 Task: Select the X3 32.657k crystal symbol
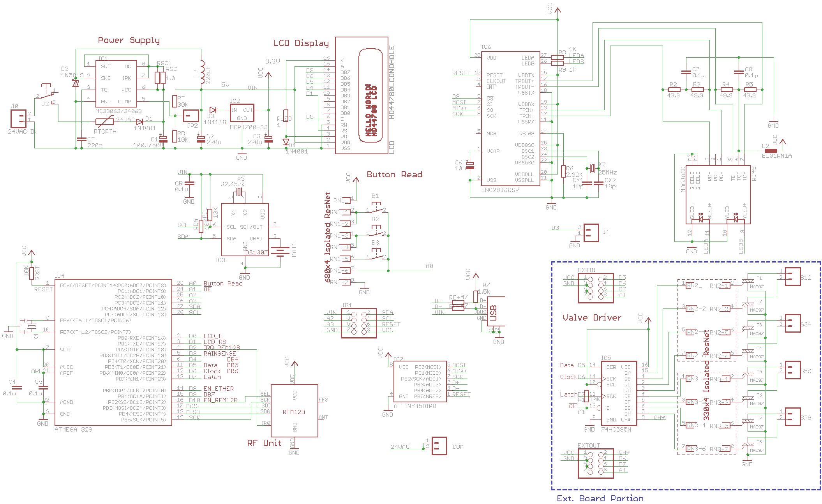pos(239,192)
